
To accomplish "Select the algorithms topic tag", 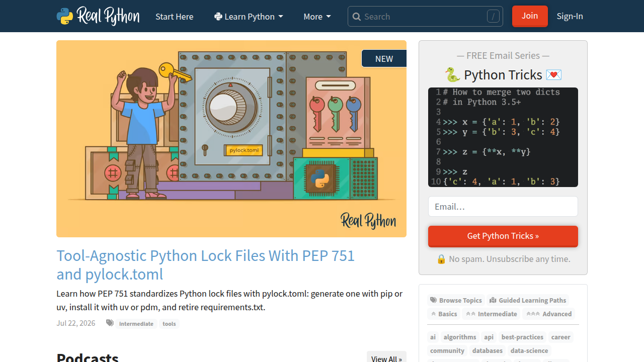I will (x=460, y=337).
